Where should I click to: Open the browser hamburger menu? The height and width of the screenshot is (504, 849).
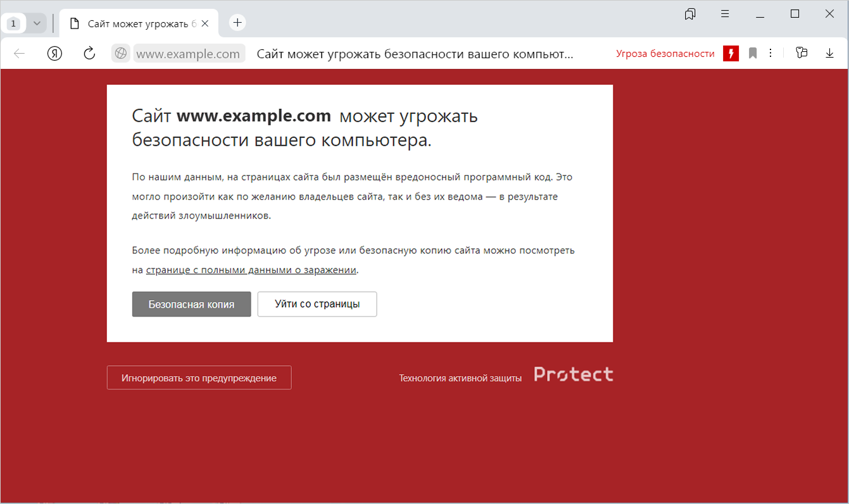726,14
